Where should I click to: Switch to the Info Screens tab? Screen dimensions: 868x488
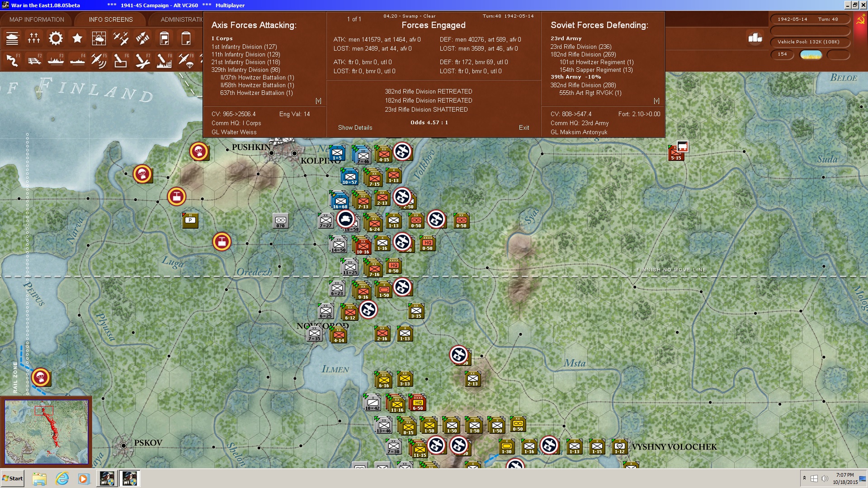pyautogui.click(x=111, y=19)
